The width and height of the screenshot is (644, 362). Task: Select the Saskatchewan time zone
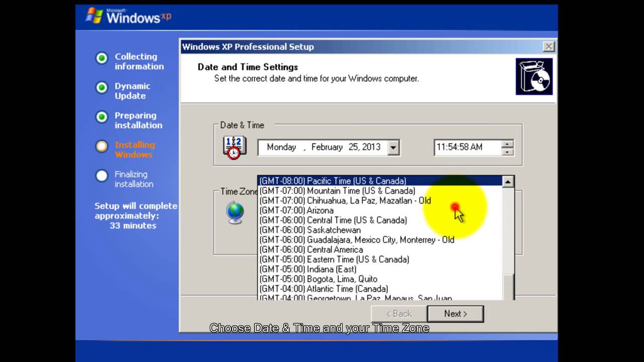[x=380, y=230]
